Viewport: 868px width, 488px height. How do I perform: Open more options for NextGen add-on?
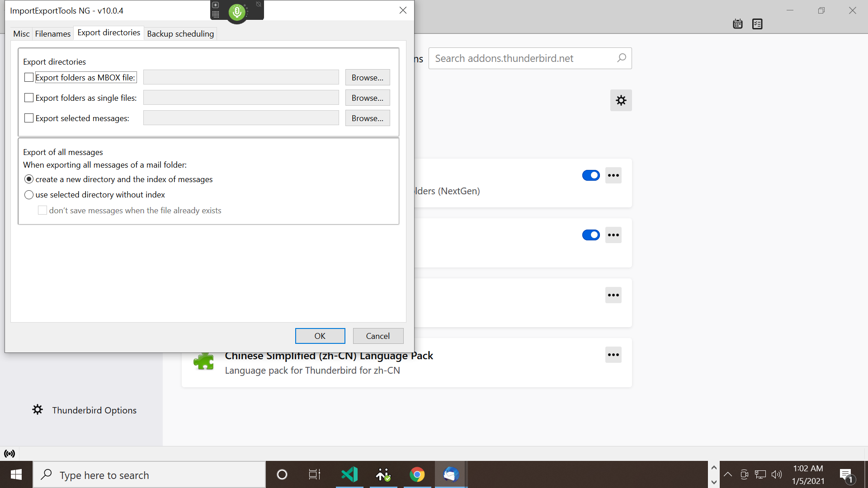pos(613,175)
